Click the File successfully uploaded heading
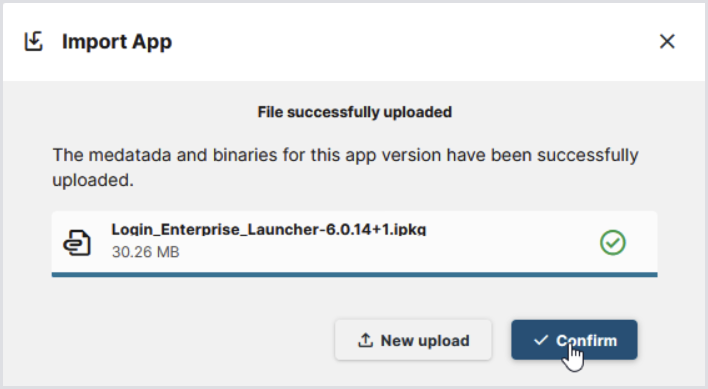 coord(354,112)
